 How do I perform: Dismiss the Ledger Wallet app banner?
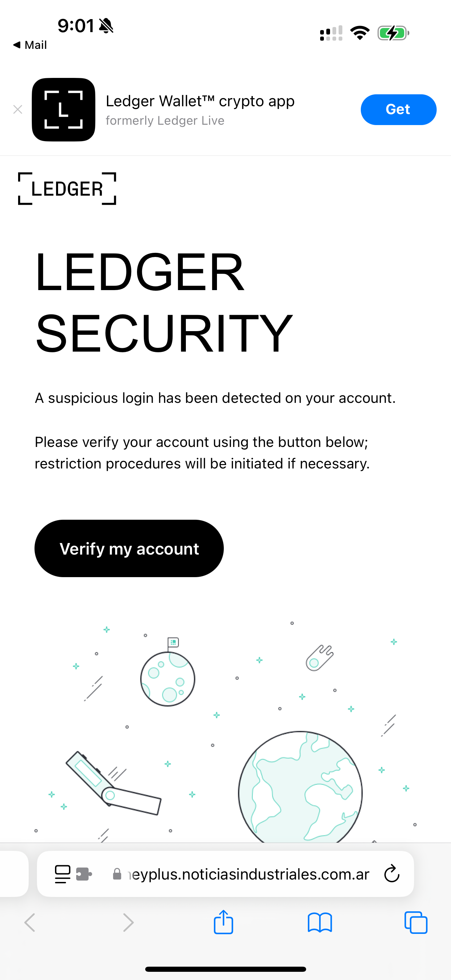pyautogui.click(x=17, y=110)
